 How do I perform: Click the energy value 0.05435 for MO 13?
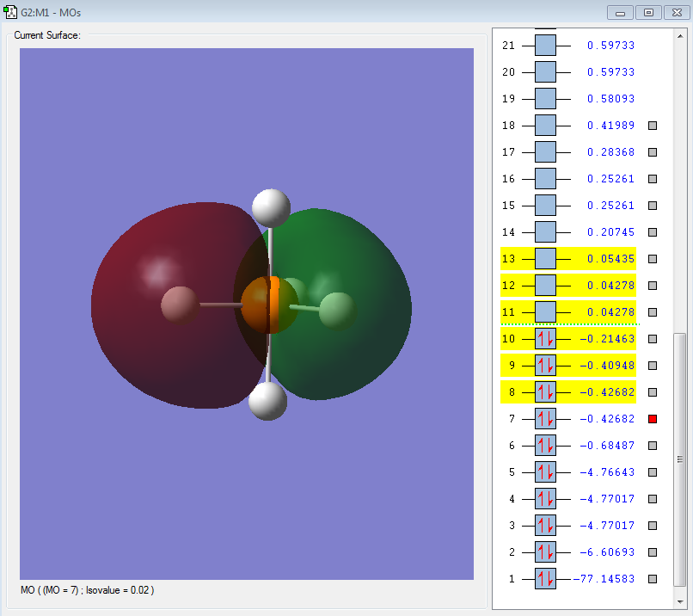pos(610,259)
